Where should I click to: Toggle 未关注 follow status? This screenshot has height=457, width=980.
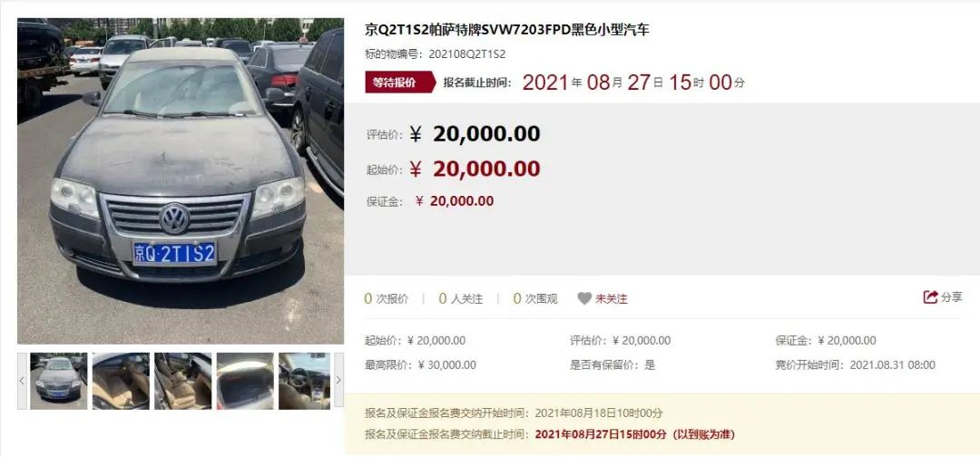[611, 299]
